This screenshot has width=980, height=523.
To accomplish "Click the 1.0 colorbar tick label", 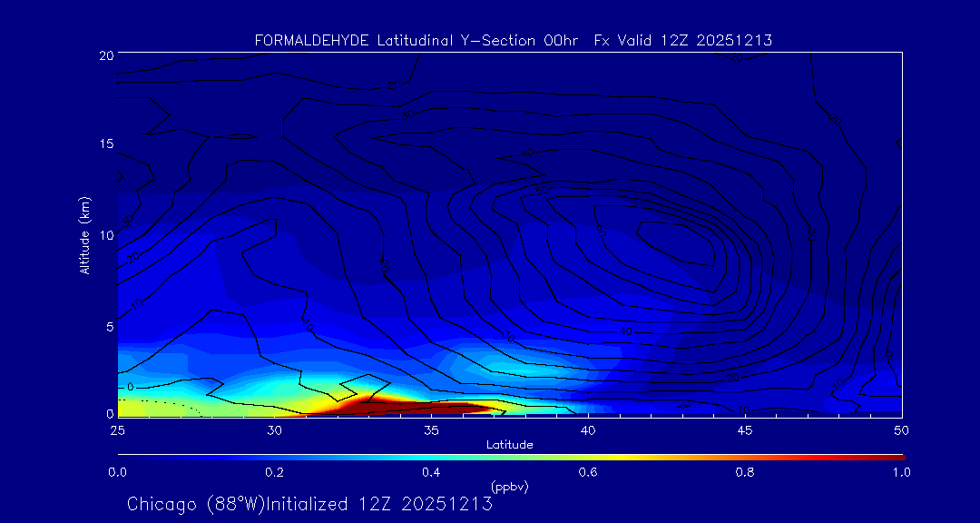I will [x=901, y=472].
